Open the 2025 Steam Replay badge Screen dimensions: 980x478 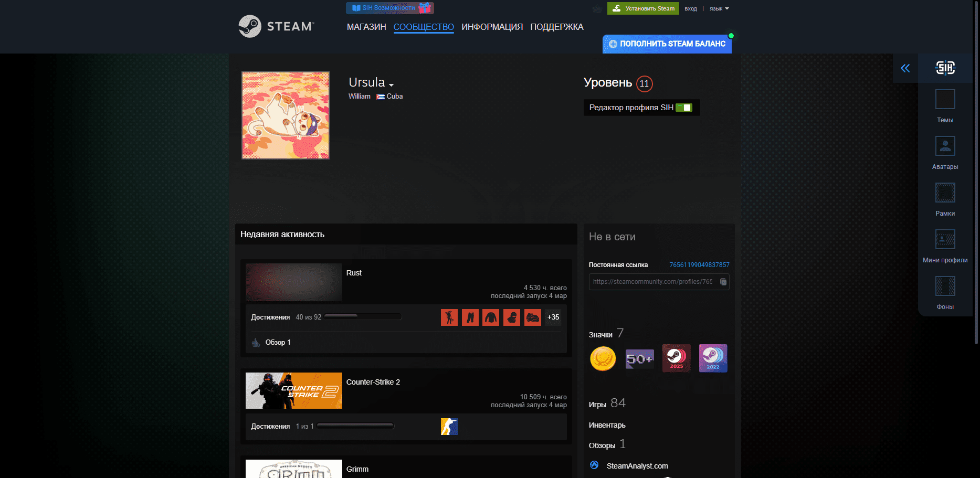pyautogui.click(x=676, y=358)
